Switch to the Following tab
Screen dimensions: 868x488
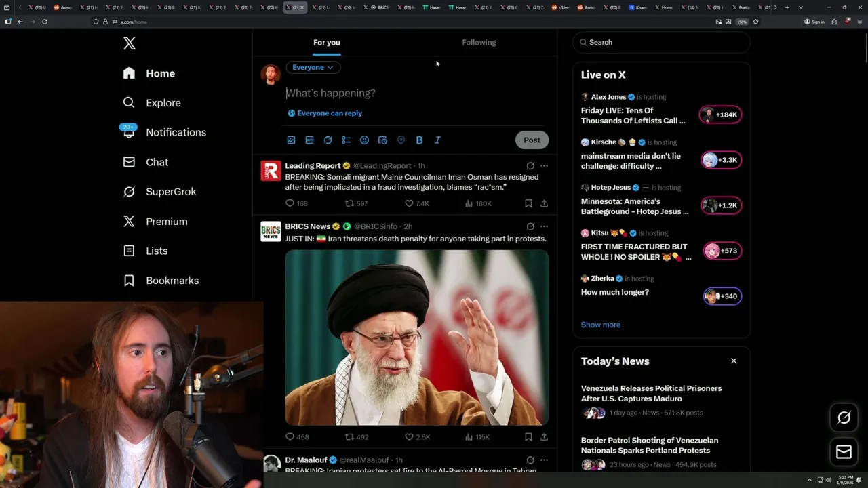click(479, 42)
